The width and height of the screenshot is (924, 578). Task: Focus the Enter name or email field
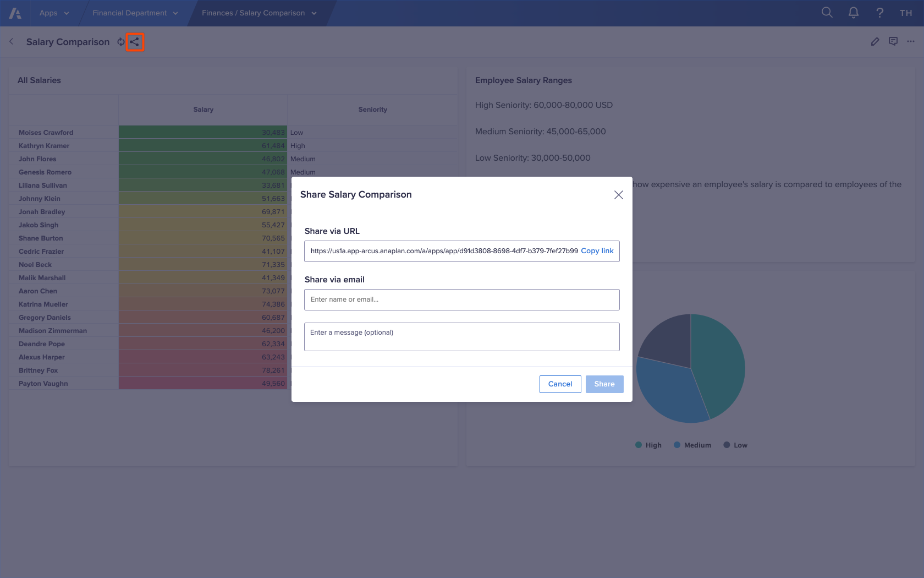(462, 299)
